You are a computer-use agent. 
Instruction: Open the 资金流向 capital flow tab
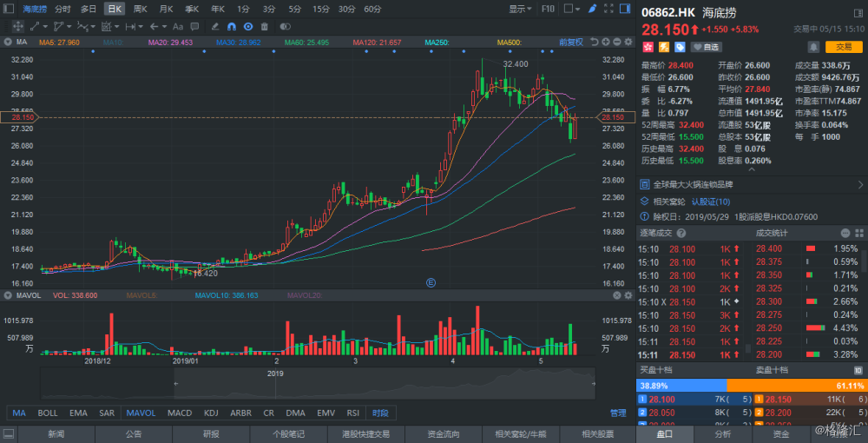pos(444,434)
